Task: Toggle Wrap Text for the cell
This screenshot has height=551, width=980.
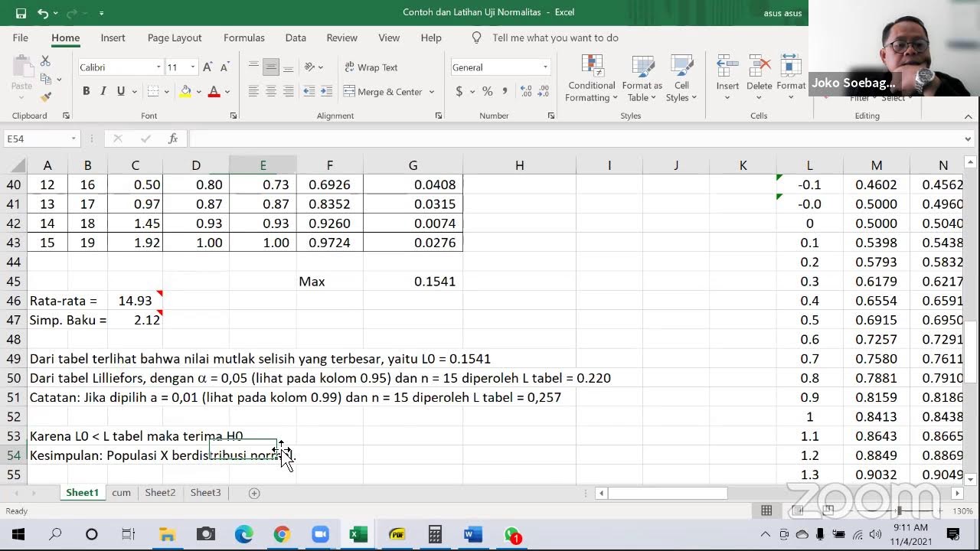Action: point(371,67)
